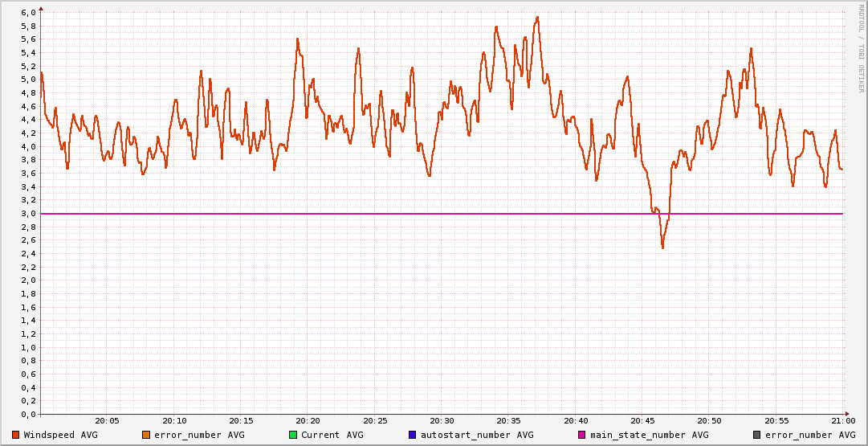Image resolution: width=868 pixels, height=446 pixels.
Task: Select the main_state_number AVG legend label
Action: point(649,435)
